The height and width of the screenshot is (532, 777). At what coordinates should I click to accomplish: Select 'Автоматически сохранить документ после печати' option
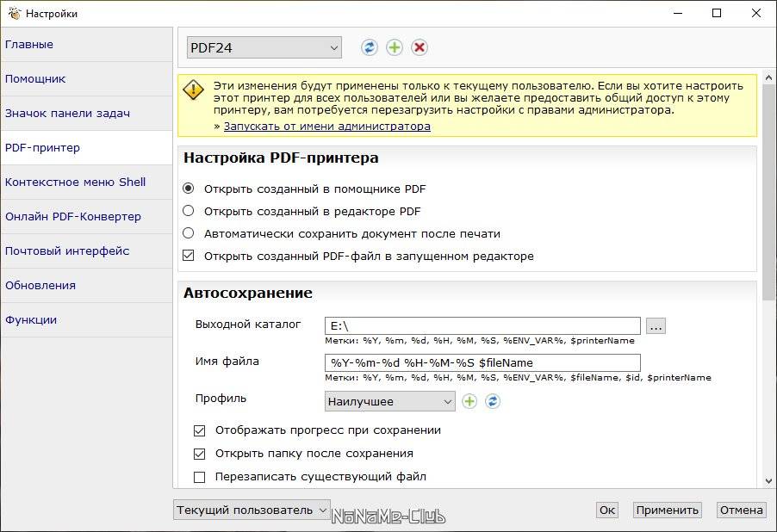click(x=189, y=233)
